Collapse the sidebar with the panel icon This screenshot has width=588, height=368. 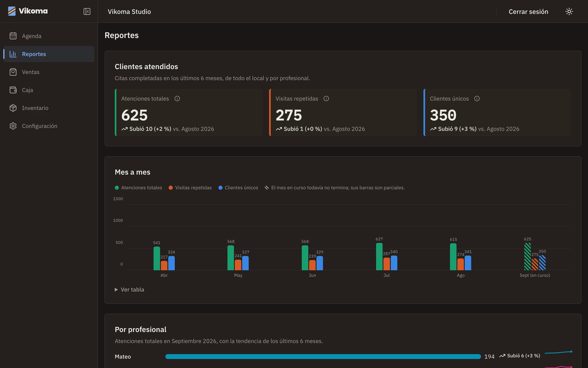[87, 12]
